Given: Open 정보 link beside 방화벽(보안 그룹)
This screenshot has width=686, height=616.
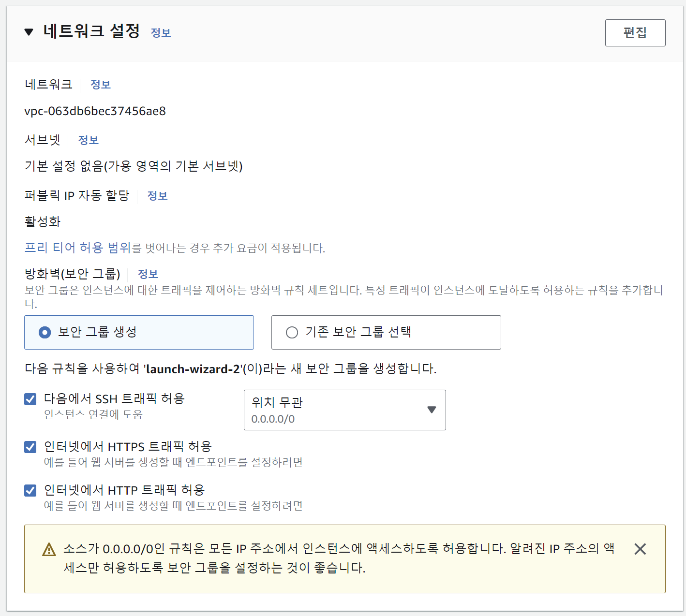Looking at the screenshot, I should (148, 274).
